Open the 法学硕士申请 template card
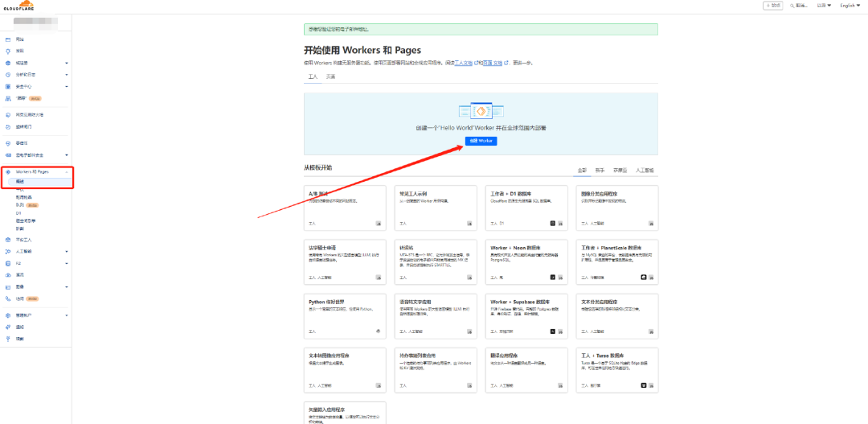Screen dimensions: 868x424 [x=345, y=262]
